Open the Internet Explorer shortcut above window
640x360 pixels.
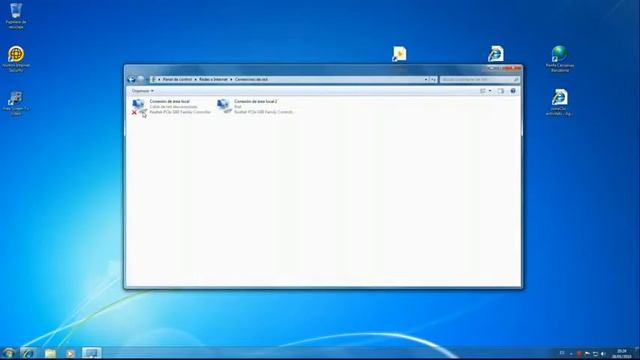(496, 54)
